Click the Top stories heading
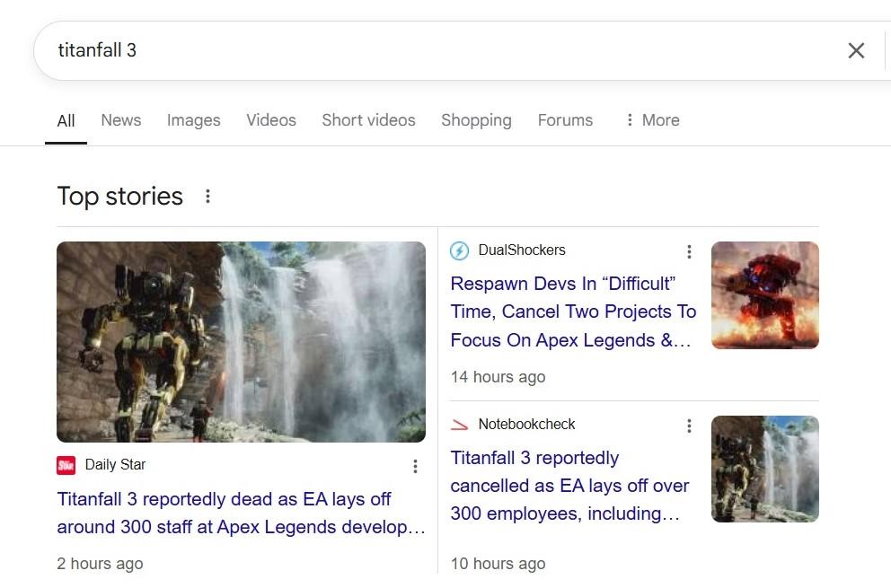 [x=119, y=196]
